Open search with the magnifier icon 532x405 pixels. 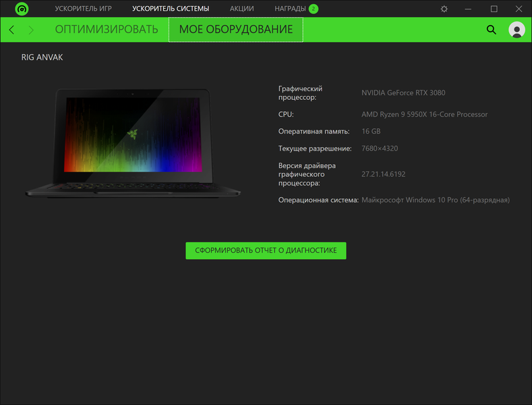[491, 30]
